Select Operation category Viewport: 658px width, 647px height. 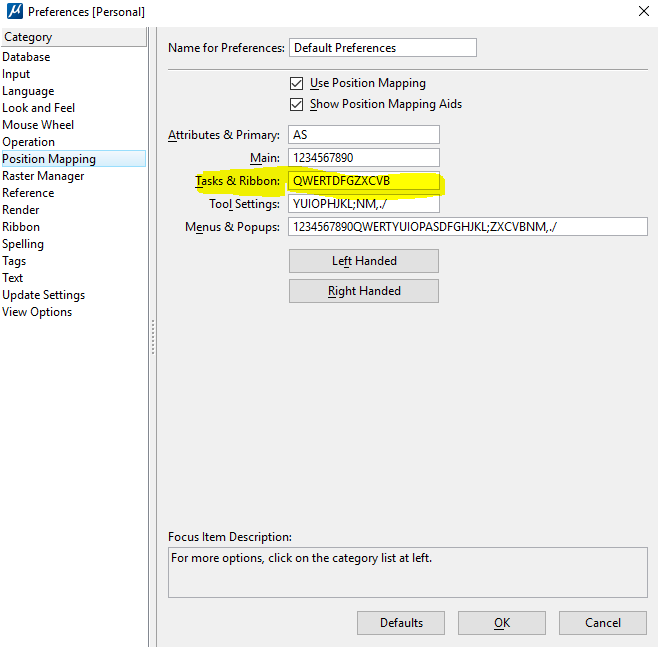click(28, 142)
